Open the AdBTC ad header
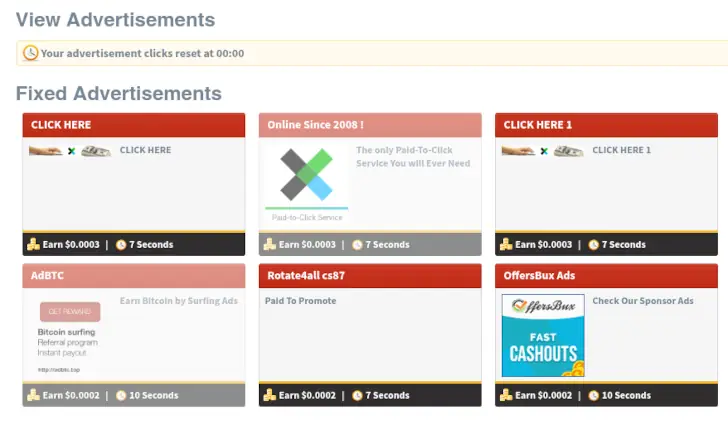 tap(134, 275)
